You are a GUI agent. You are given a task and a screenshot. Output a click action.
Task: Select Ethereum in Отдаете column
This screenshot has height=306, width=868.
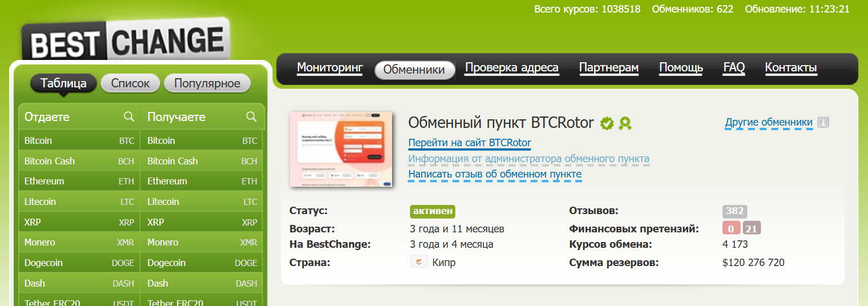(79, 181)
